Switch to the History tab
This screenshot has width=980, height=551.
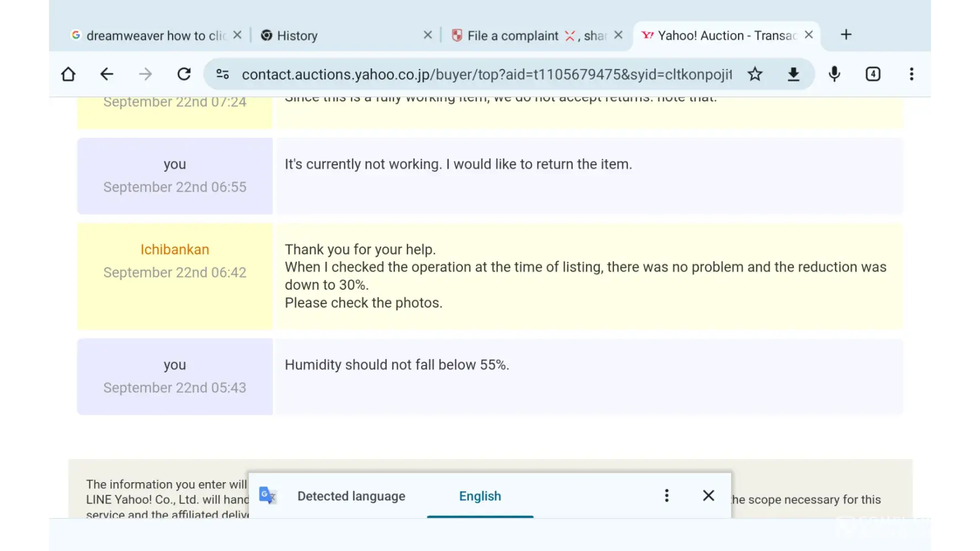(331, 36)
